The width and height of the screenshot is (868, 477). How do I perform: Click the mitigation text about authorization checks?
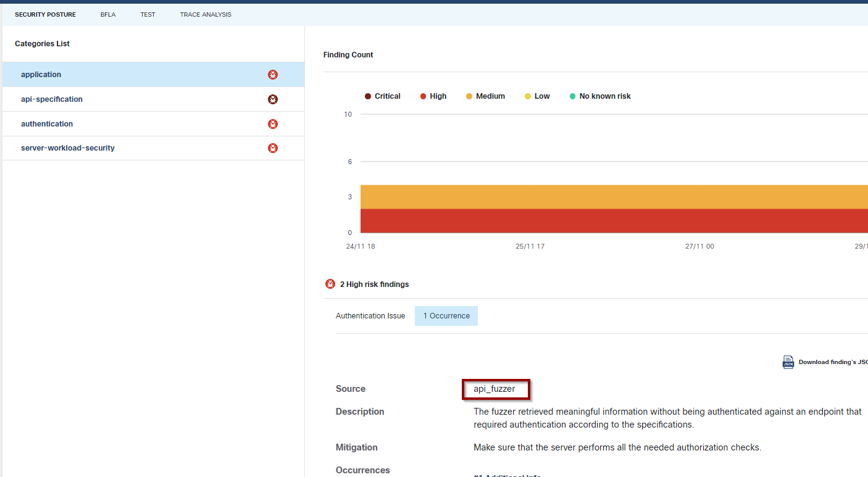pos(617,447)
